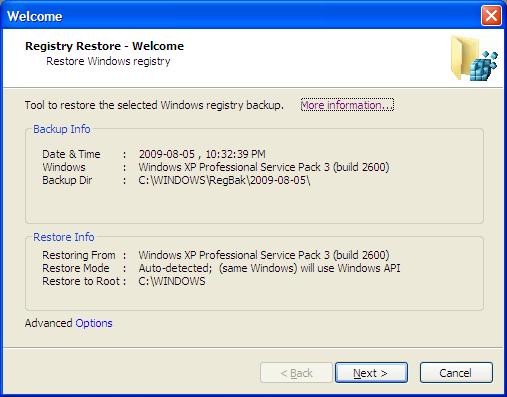Open the Advanced Options link
Image resolution: width=507 pixels, height=397 pixels.
(94, 323)
